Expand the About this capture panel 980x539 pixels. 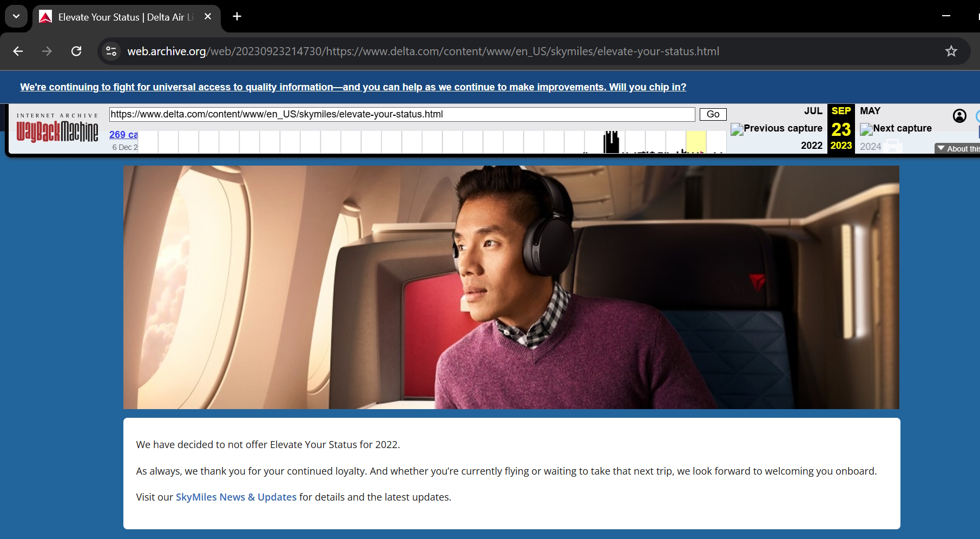pyautogui.click(x=958, y=148)
